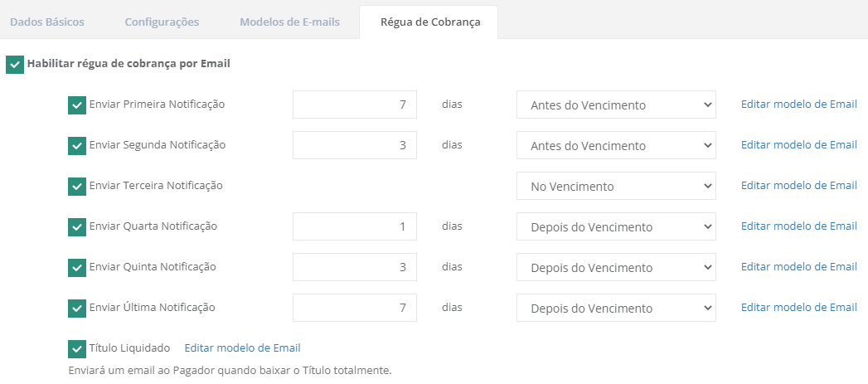
Task: Toggle Enviar Segunda Notificação checkbox
Action: tap(77, 146)
